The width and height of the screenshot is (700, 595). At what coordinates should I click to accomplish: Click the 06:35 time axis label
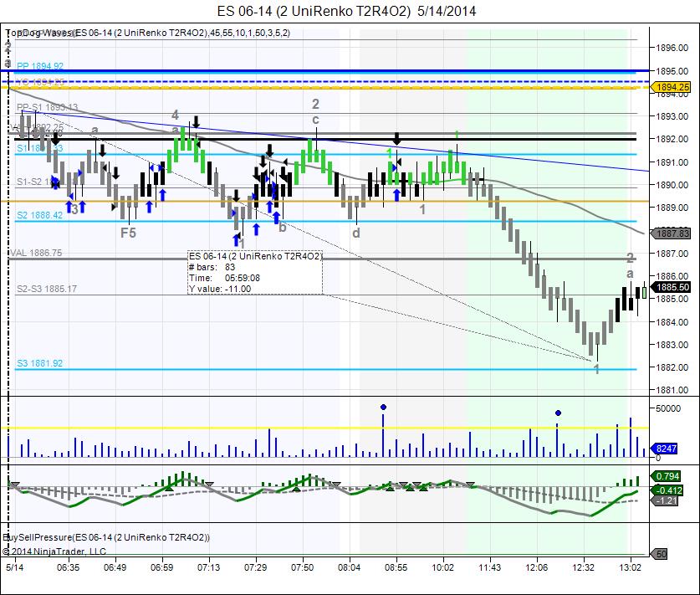[x=69, y=567]
